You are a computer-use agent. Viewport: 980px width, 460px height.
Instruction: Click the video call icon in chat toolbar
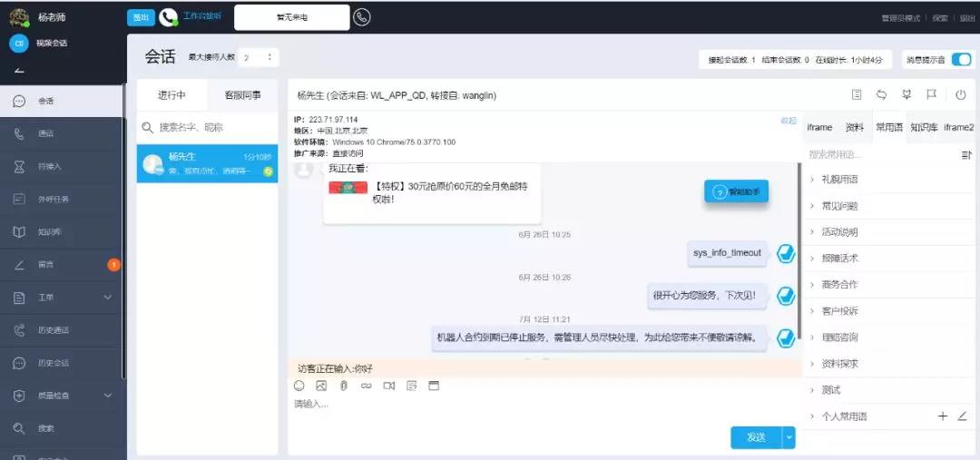point(388,386)
